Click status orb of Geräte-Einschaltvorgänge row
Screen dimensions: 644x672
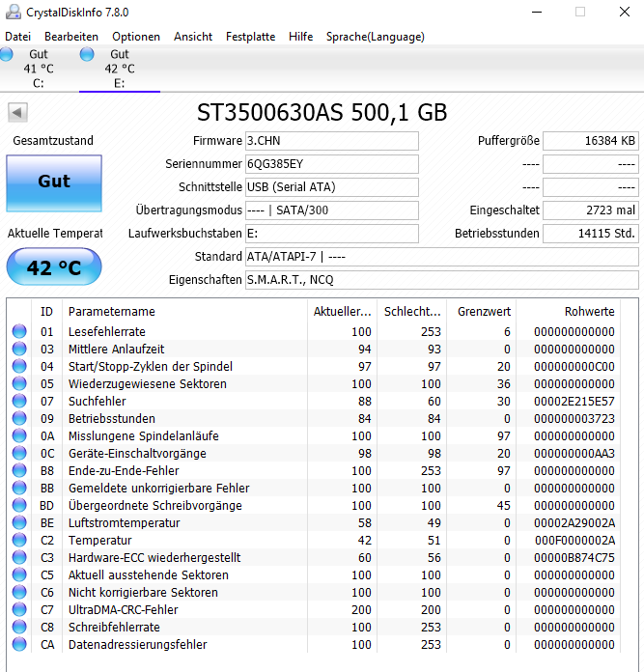tap(19, 453)
